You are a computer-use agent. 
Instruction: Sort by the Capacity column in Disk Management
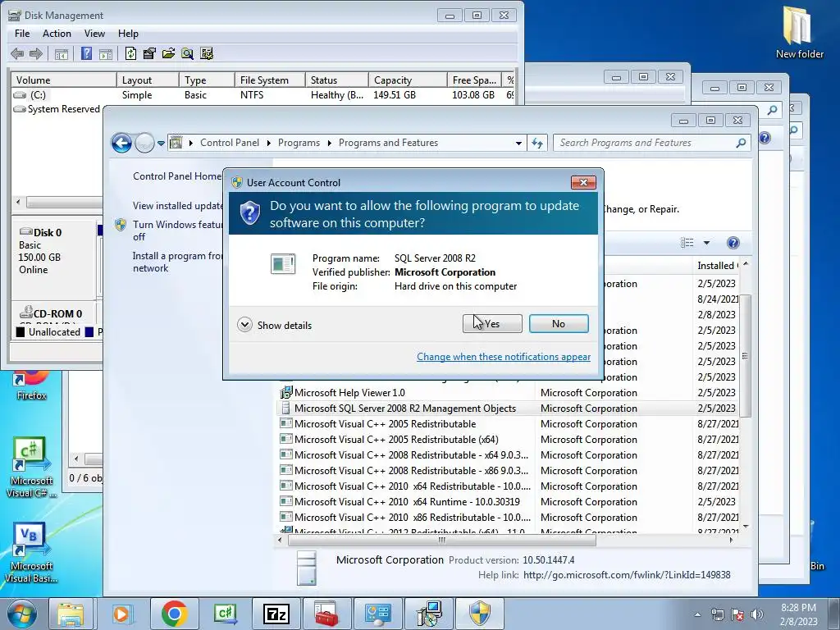tap(408, 80)
